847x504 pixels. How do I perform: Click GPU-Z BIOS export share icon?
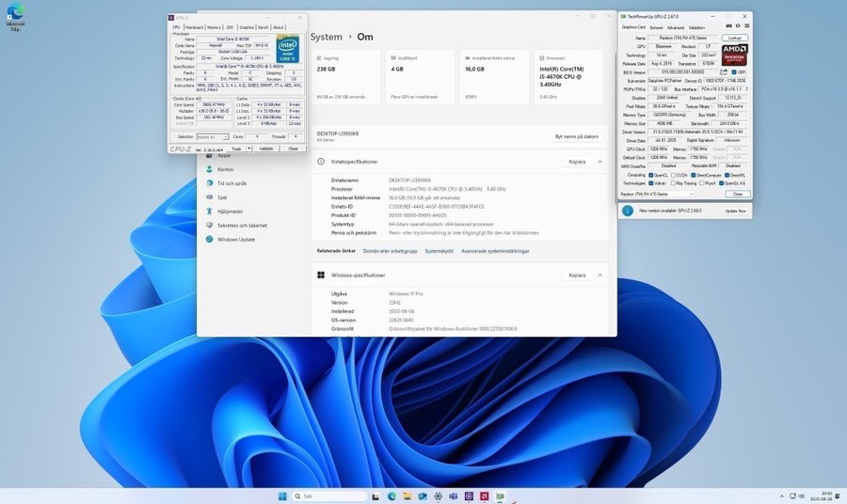(724, 71)
